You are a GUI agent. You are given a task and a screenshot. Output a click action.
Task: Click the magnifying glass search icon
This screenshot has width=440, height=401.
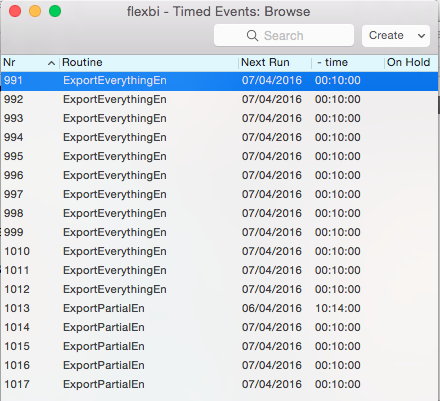252,35
